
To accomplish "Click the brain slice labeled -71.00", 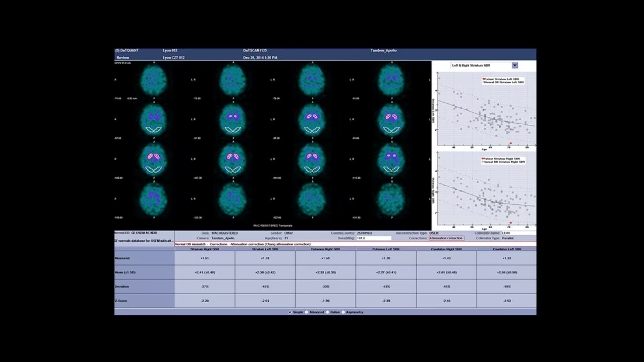I will tap(154, 80).
